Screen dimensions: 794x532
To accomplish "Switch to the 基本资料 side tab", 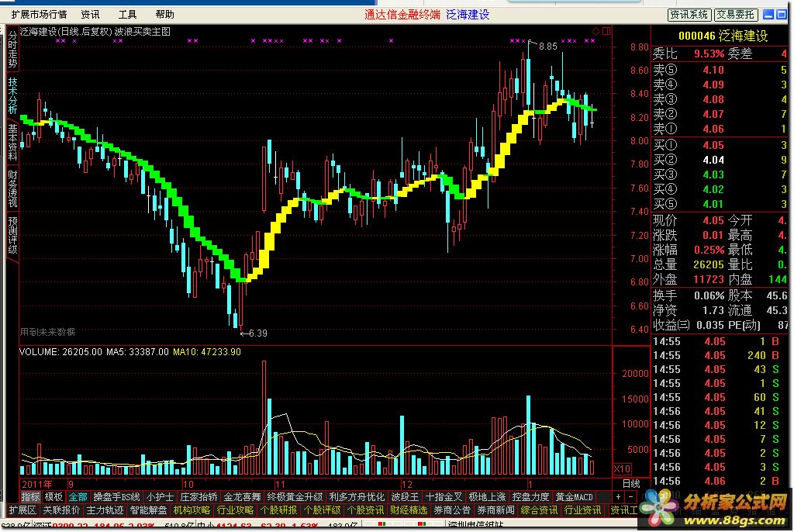I will pos(12,143).
